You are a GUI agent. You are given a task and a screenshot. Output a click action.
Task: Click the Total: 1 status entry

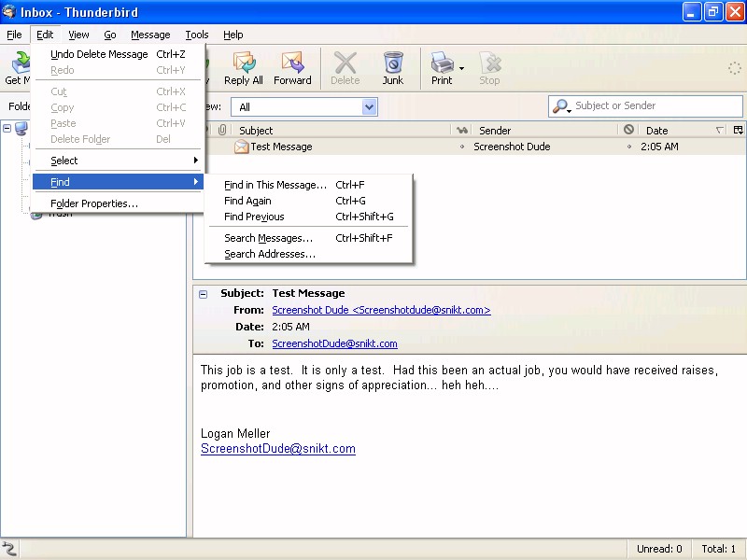click(x=718, y=549)
